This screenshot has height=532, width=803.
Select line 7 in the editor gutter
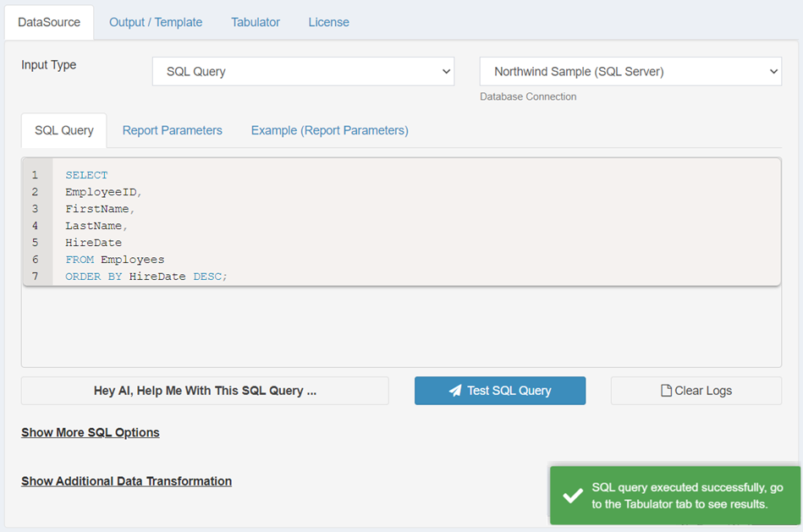click(36, 276)
